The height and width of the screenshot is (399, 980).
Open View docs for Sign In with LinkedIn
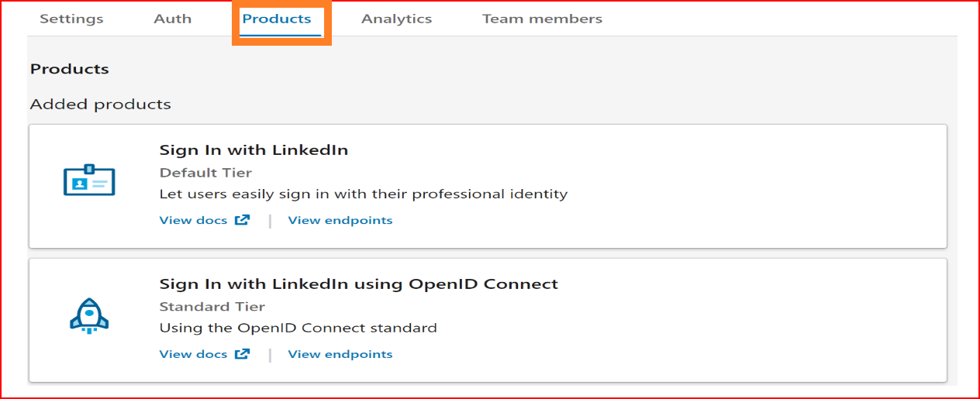tap(193, 220)
